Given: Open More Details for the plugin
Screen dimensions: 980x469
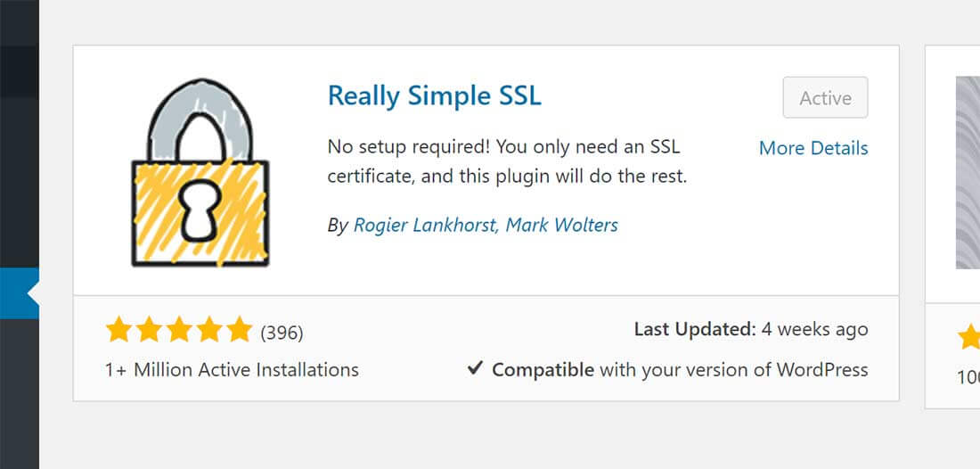Looking at the screenshot, I should pyautogui.click(x=813, y=148).
